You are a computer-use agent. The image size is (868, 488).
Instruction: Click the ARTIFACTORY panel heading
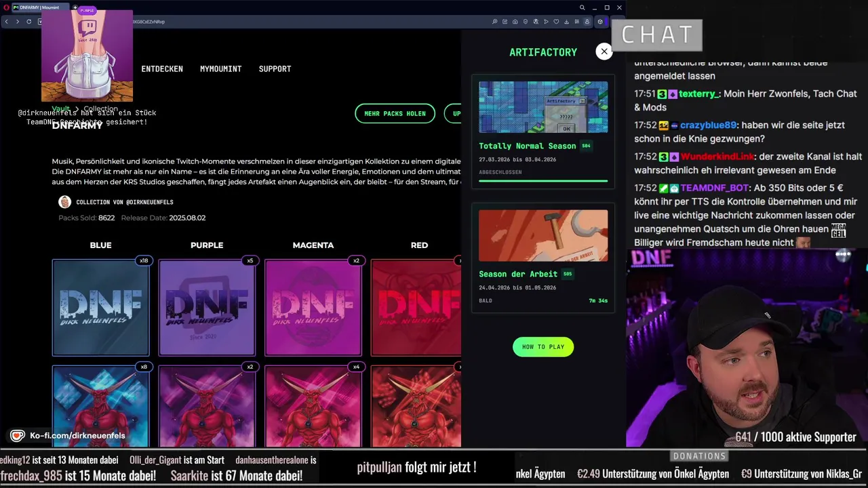pos(543,52)
